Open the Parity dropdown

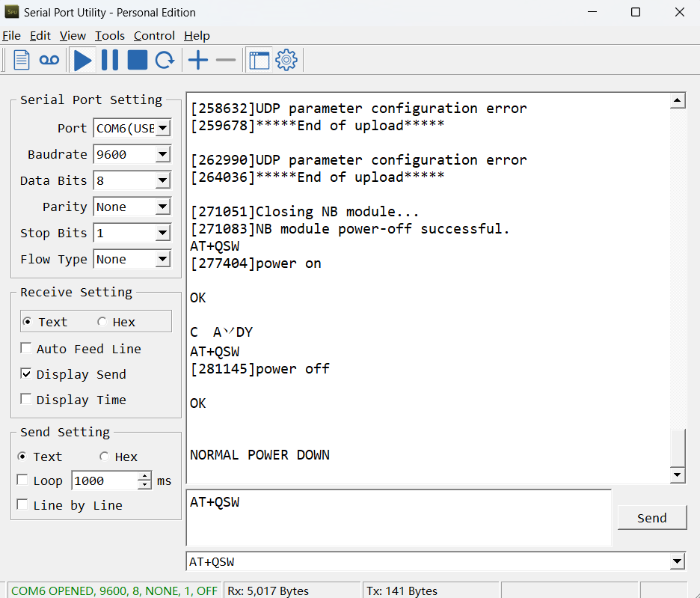pos(163,207)
